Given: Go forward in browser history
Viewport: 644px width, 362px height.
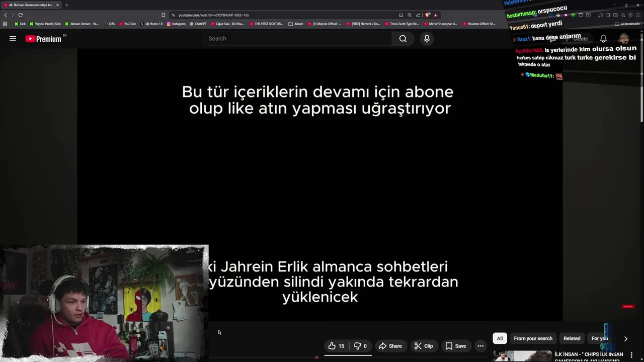Looking at the screenshot, I should [13, 15].
